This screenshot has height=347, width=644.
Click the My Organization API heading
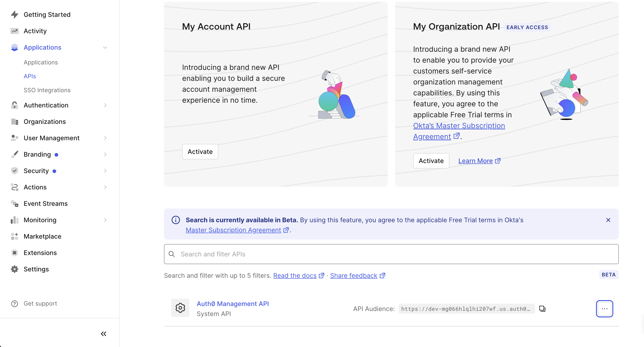pos(456,27)
